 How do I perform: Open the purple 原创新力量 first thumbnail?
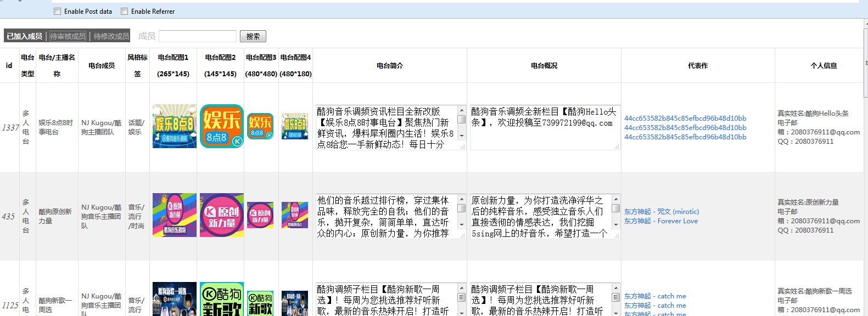175,215
